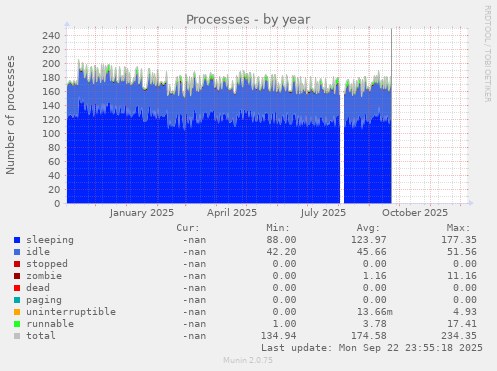Click the 'idle' legend label
This screenshot has width=497, height=371.
pyautogui.click(x=38, y=252)
